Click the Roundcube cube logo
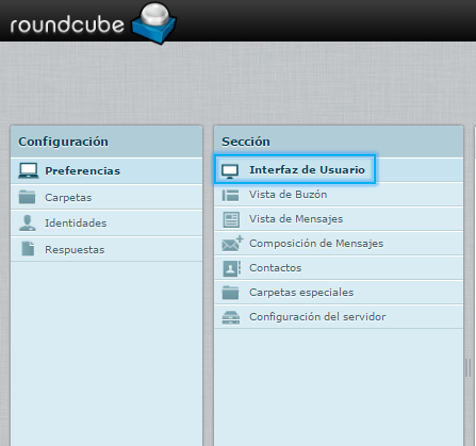476x446 pixels. (154, 23)
